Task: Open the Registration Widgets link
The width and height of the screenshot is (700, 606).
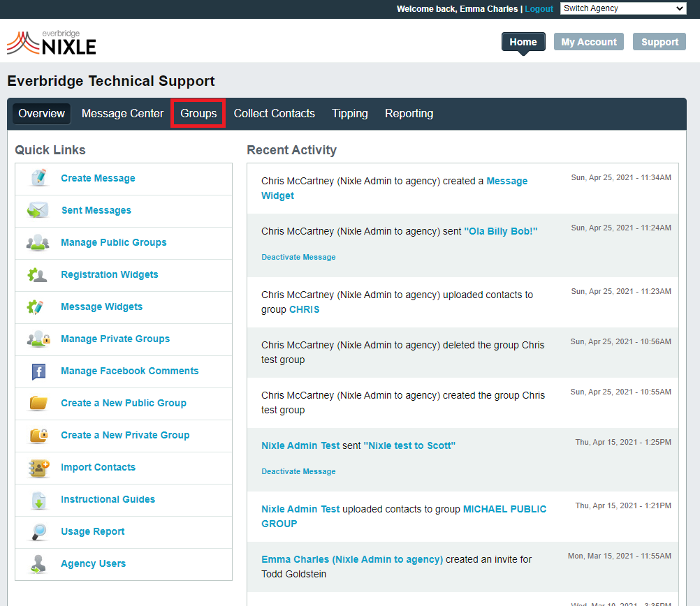Action: click(110, 274)
